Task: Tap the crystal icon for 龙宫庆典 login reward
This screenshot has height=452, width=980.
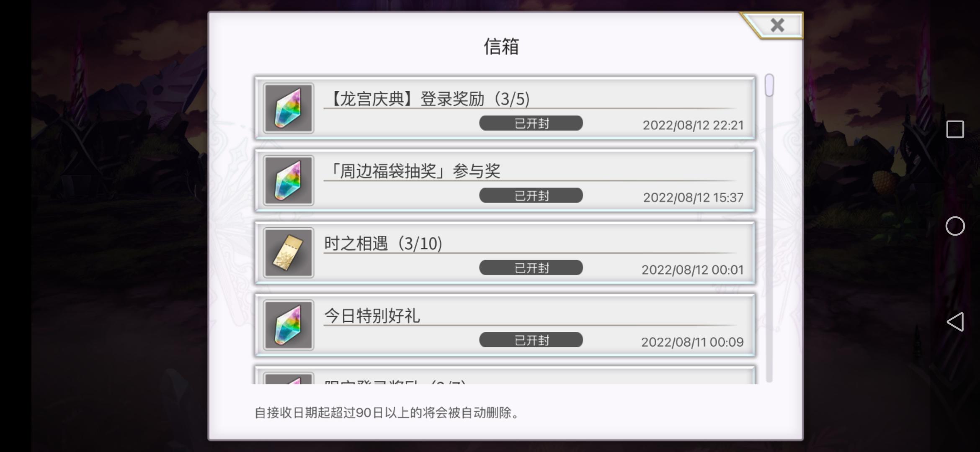Action: [288, 108]
